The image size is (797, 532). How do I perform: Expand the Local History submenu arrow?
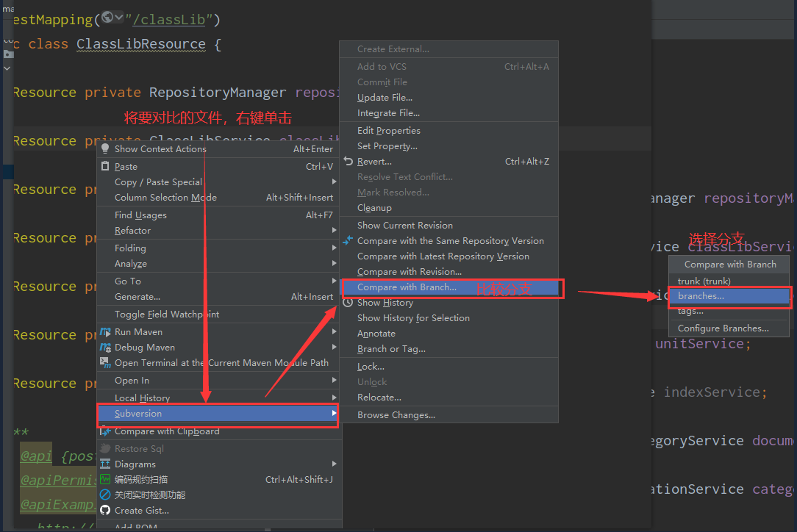[x=334, y=398]
